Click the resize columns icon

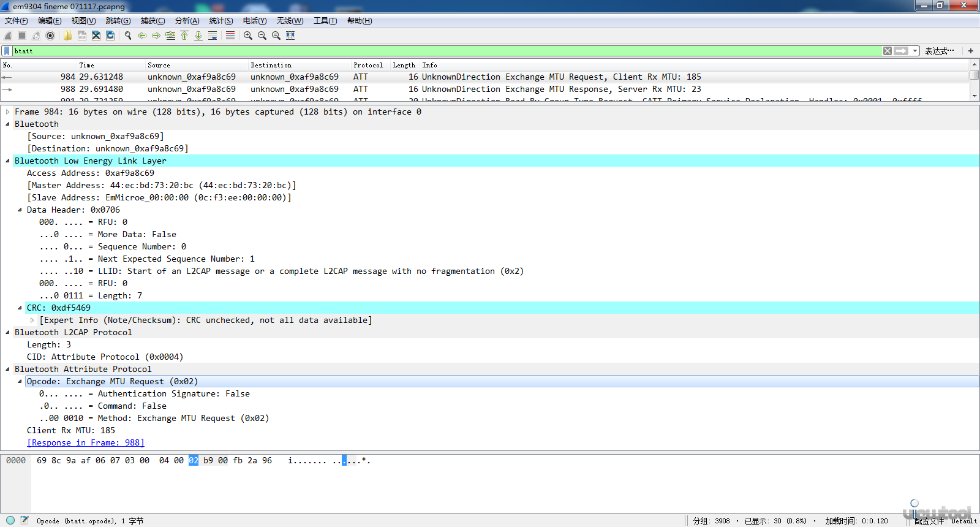[x=290, y=36]
